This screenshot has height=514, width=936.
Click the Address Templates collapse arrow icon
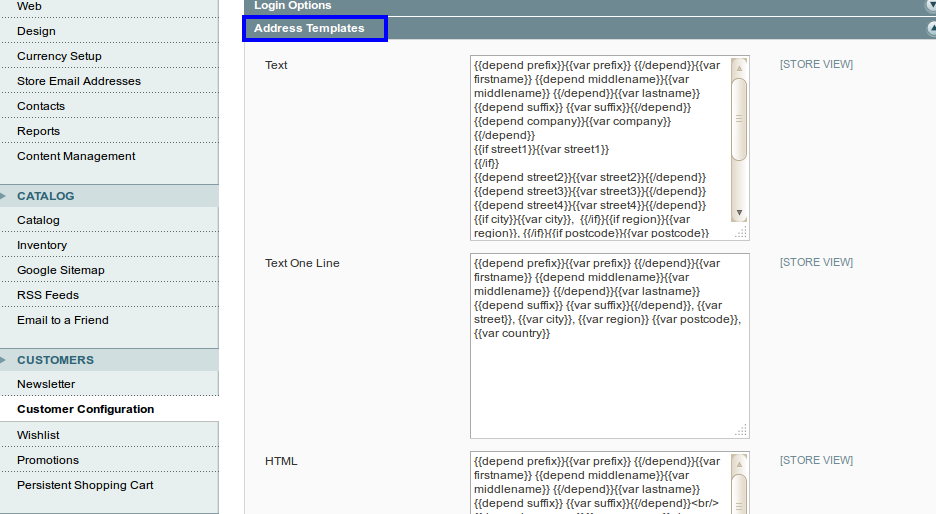[x=931, y=29]
